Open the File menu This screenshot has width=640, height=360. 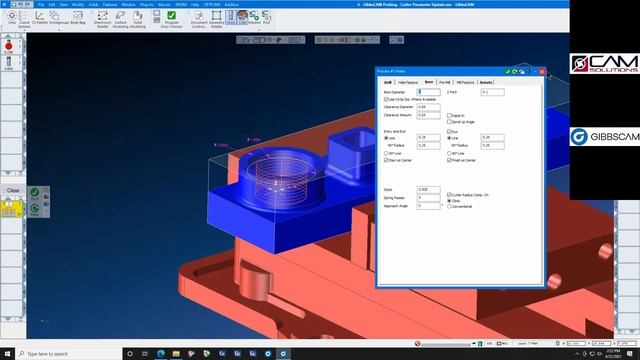[41, 4]
